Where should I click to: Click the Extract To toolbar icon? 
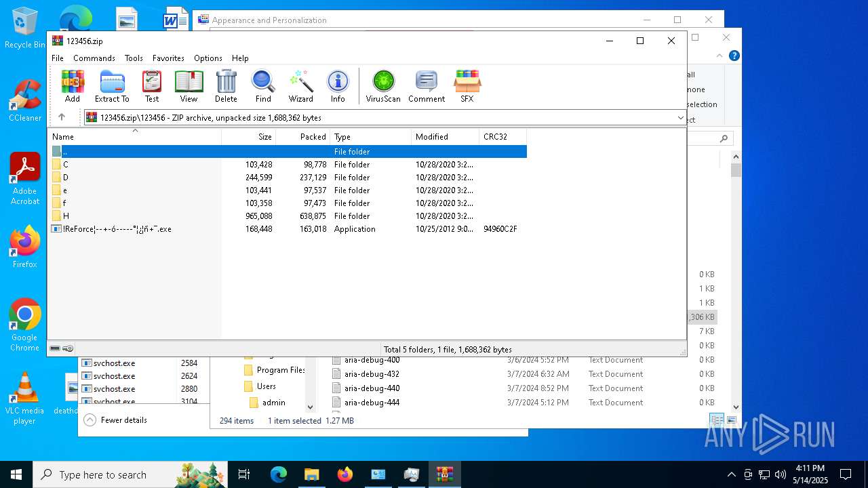[112, 86]
